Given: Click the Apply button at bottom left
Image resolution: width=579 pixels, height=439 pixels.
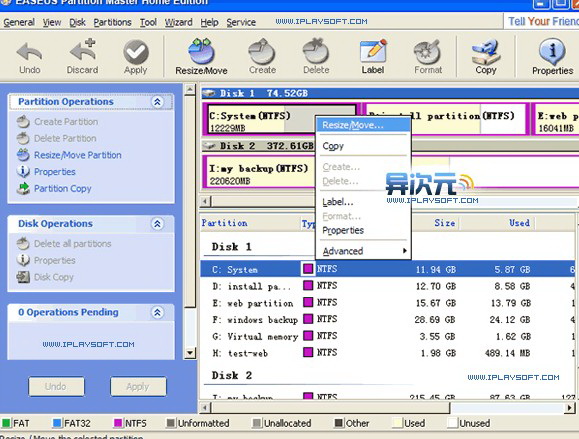Looking at the screenshot, I should click(138, 387).
